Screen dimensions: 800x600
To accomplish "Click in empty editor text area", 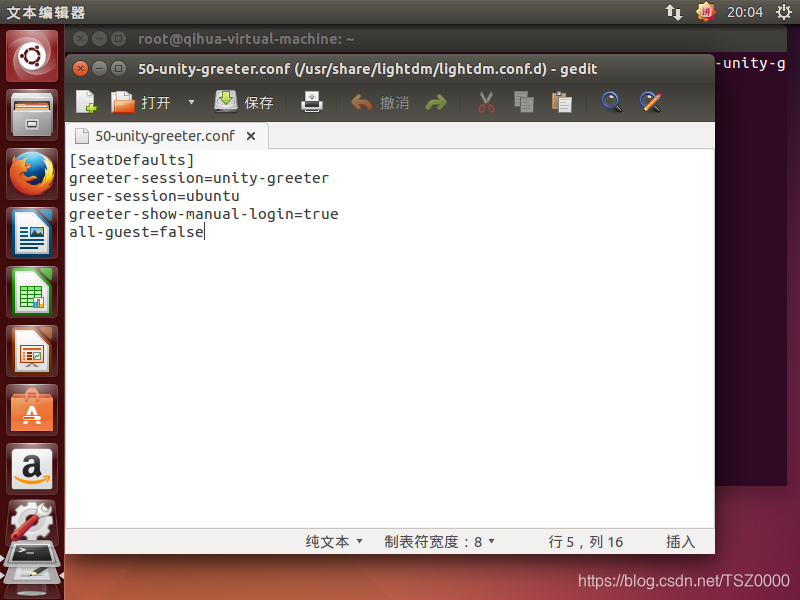I will pyautogui.click(x=390, y=383).
